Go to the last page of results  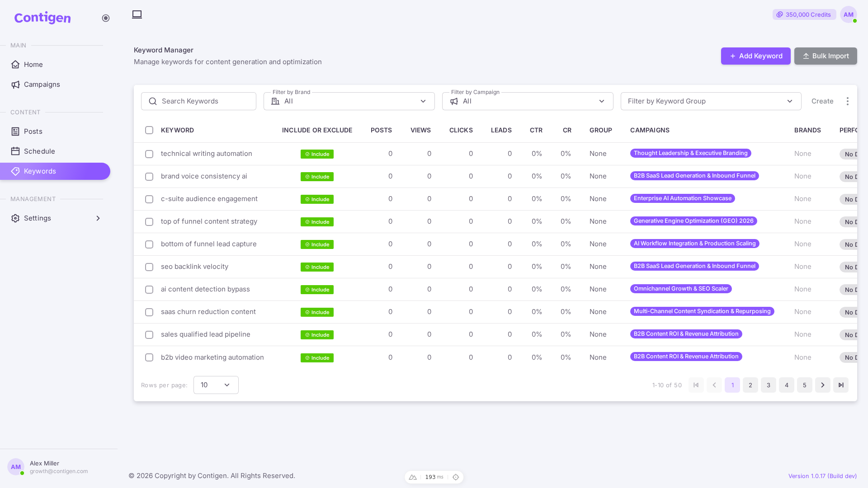pos(841,385)
